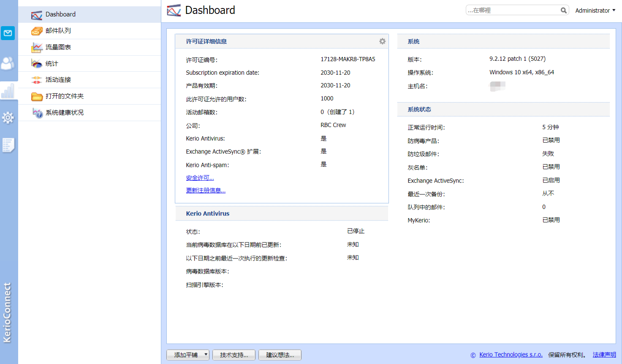Open the logs document icon in sidebar
The image size is (622, 364).
point(8,145)
